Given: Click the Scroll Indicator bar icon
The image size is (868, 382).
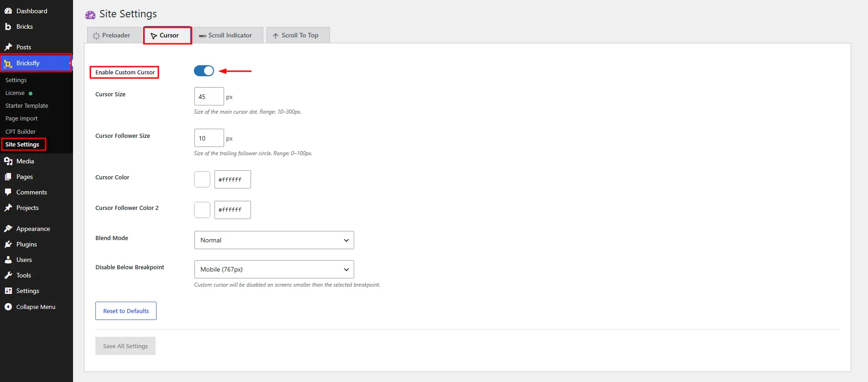Looking at the screenshot, I should click(203, 36).
